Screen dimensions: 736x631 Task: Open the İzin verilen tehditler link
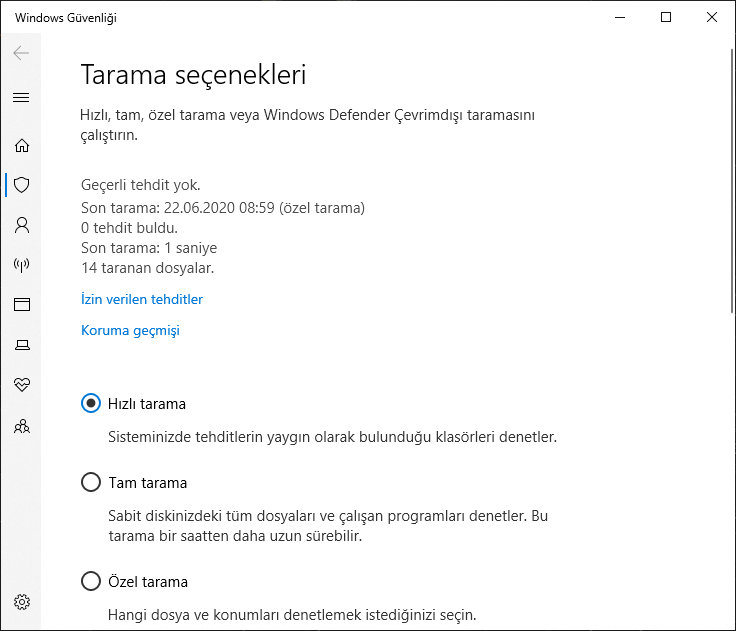(x=141, y=299)
